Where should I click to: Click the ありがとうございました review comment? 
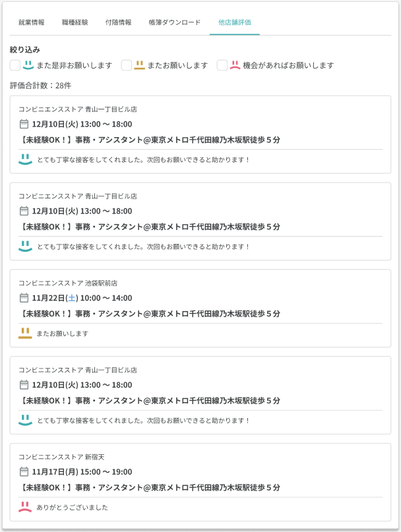pos(72,508)
